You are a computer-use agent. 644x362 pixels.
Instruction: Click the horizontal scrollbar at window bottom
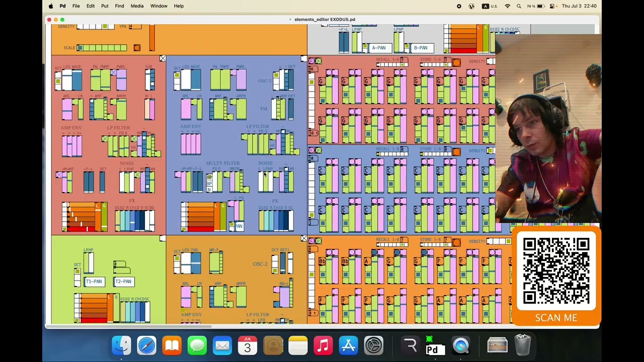pos(129,326)
